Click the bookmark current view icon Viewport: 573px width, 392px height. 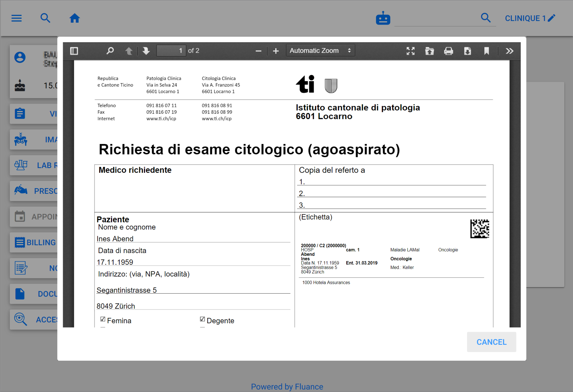point(486,51)
